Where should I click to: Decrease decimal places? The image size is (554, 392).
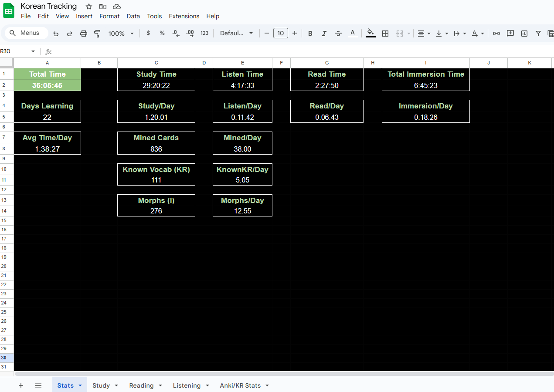176,33
